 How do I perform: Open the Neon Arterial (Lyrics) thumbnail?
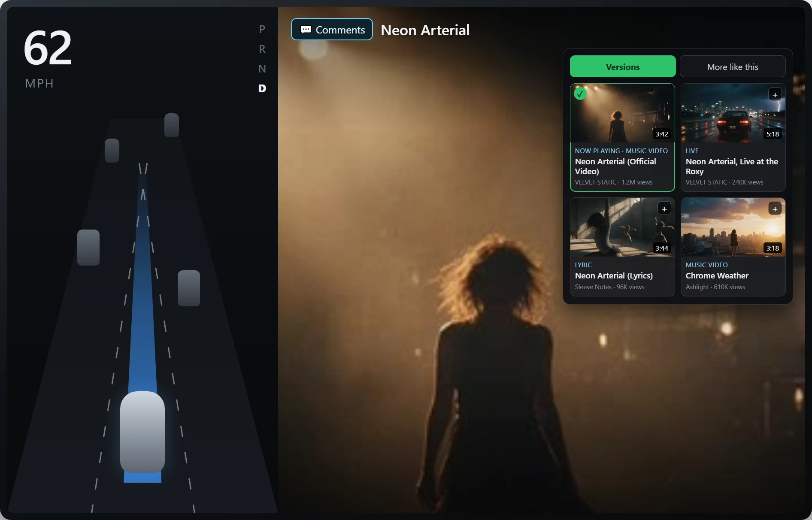point(622,227)
